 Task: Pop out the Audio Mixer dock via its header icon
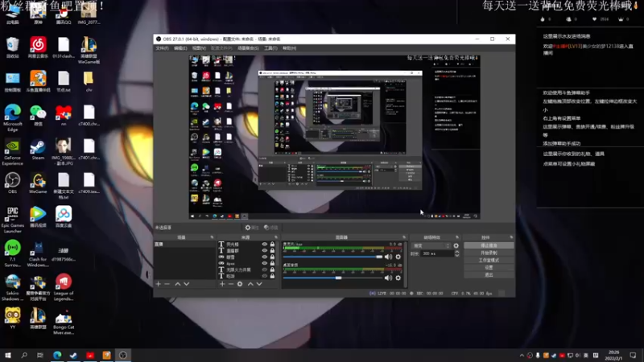404,237
